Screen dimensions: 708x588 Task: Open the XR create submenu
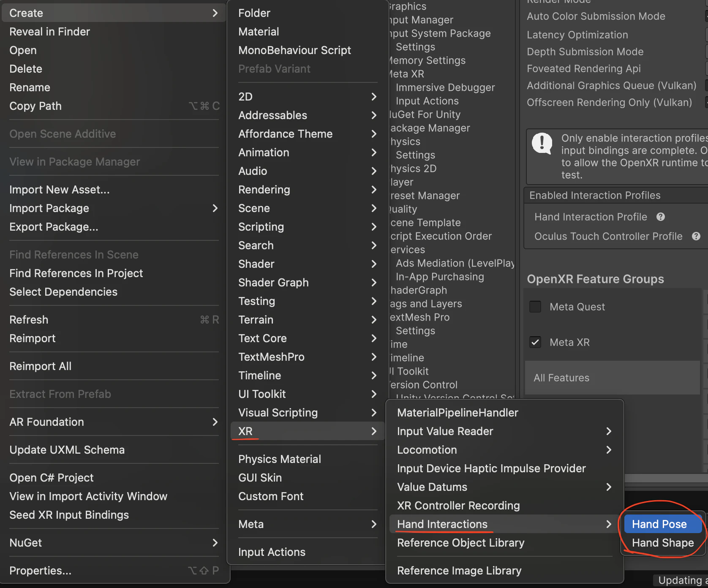[308, 431]
